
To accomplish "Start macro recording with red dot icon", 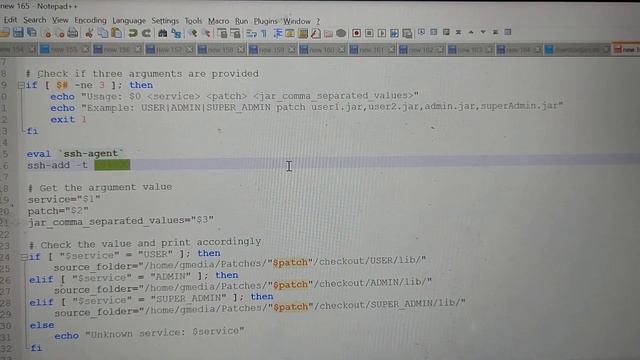I will [356, 33].
